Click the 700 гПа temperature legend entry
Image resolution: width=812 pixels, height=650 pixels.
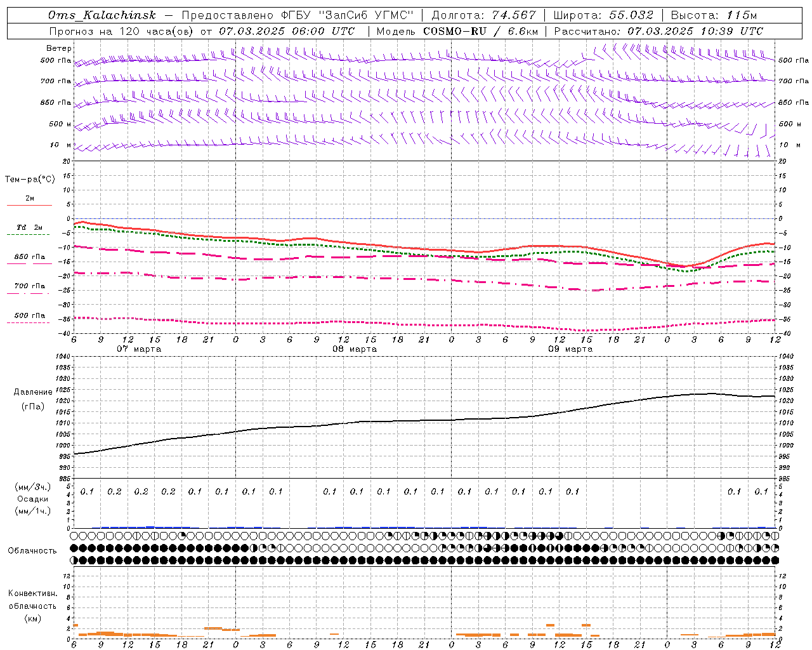(x=29, y=286)
